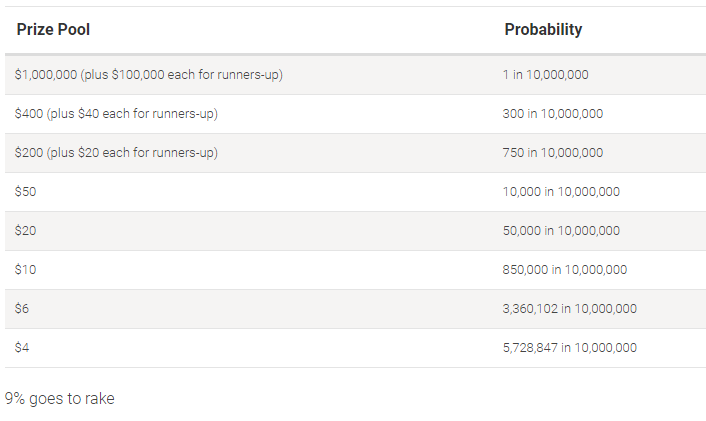Click the 50,000 in 10,000,000 probability
This screenshot has height=421, width=706.
(x=561, y=231)
